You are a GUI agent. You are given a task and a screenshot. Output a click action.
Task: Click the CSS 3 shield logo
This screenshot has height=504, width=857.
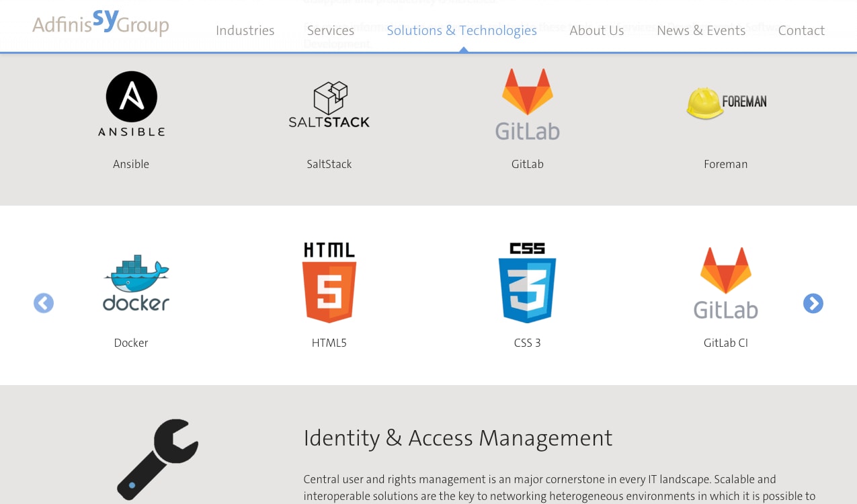528,283
